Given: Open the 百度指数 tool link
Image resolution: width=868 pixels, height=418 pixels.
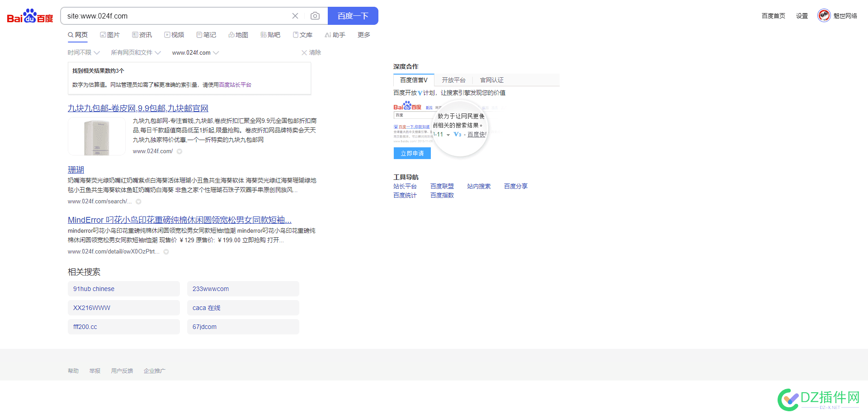Looking at the screenshot, I should pos(442,195).
